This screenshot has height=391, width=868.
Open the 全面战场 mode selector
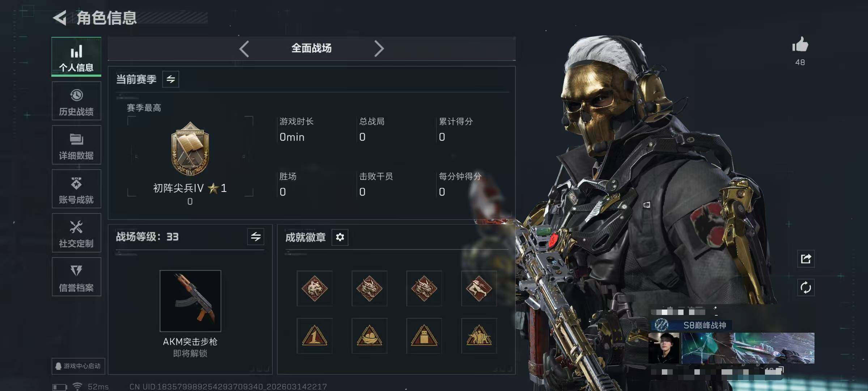pyautogui.click(x=311, y=48)
